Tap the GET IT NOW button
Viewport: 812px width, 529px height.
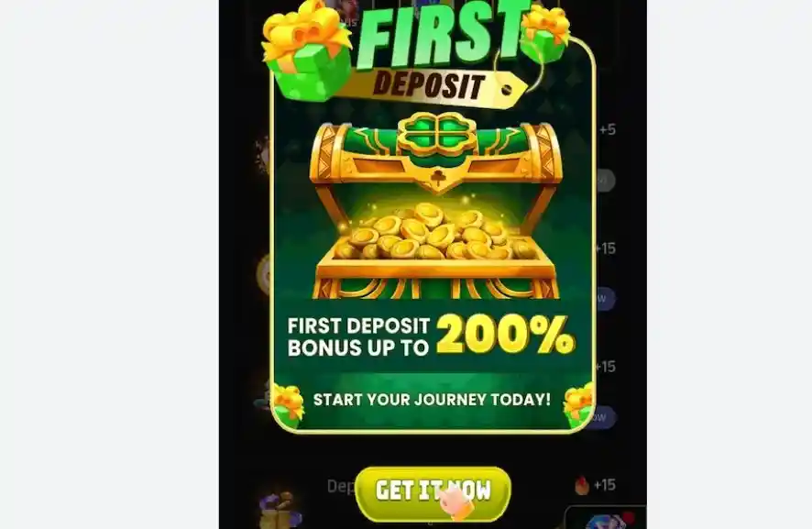coord(433,492)
